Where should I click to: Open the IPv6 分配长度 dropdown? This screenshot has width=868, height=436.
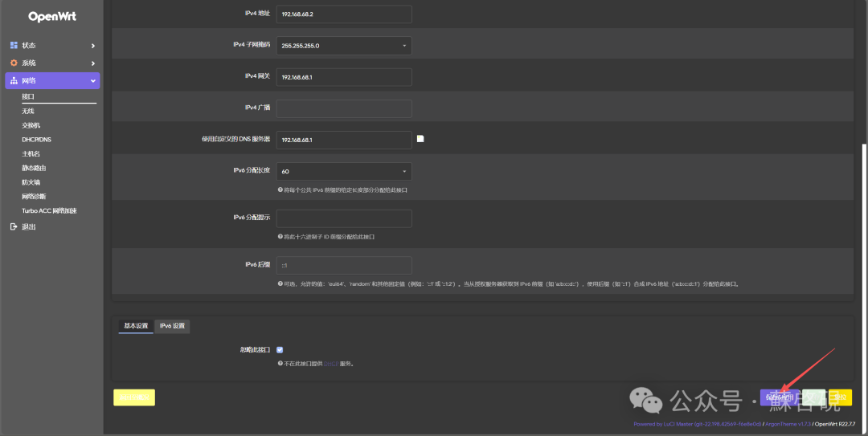click(344, 172)
